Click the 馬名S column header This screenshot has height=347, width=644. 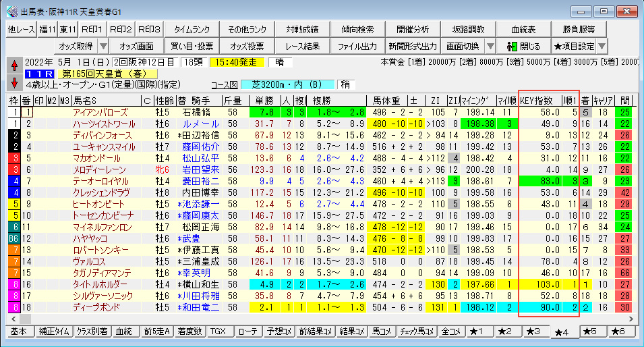pyautogui.click(x=106, y=101)
